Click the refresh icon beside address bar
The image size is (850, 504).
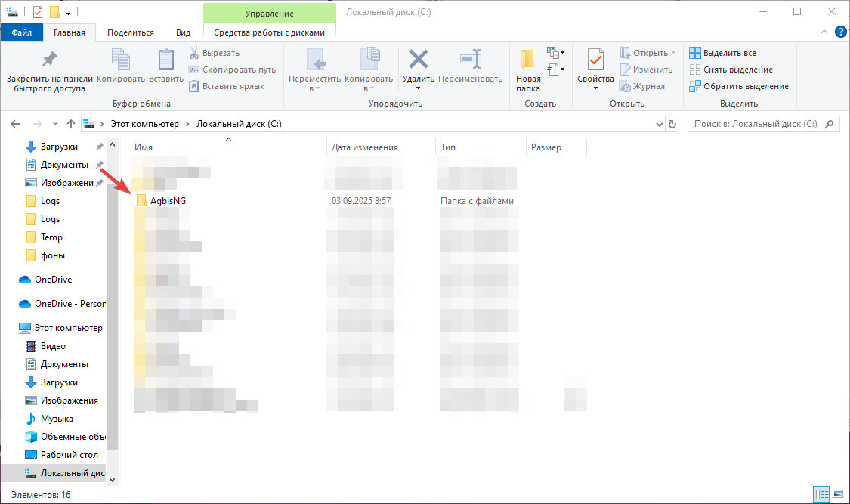click(x=672, y=124)
